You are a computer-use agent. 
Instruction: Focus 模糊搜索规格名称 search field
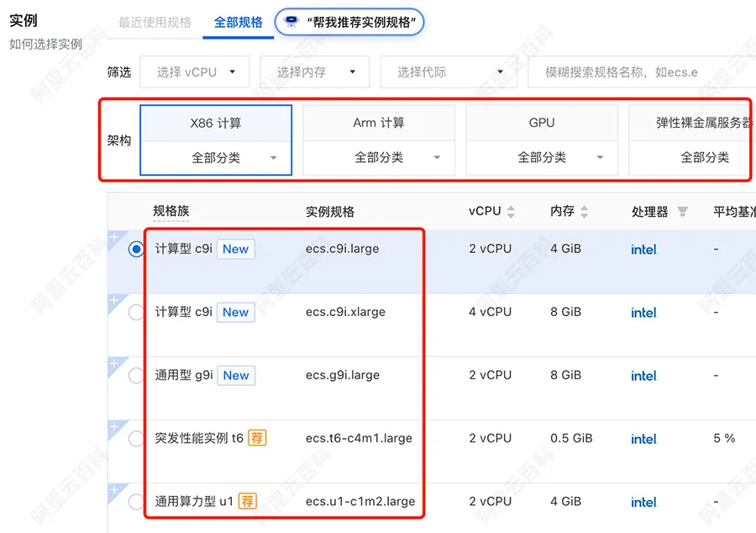pyautogui.click(x=642, y=71)
